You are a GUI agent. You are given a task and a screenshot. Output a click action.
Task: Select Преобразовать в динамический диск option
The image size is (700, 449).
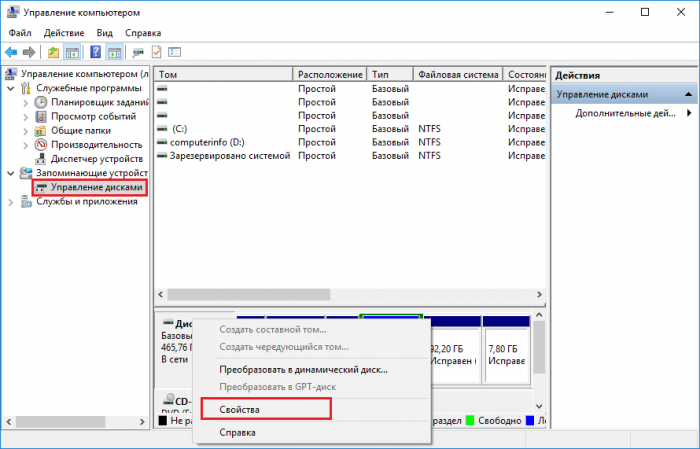tap(303, 370)
